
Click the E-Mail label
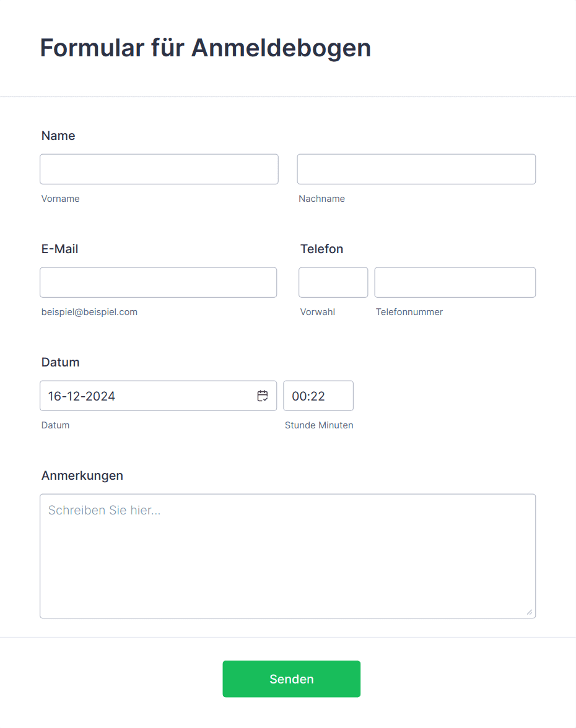[60, 249]
